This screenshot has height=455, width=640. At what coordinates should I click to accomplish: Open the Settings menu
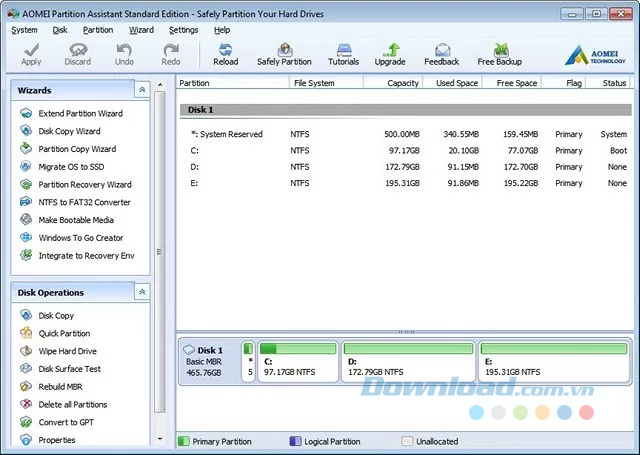184,30
